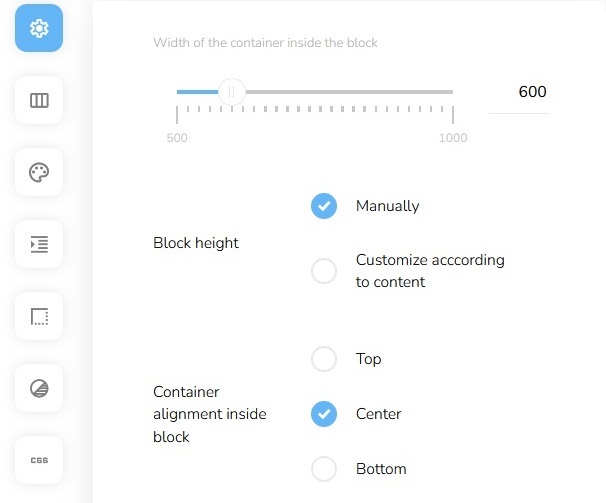
Task: Click the 1000 maximum label under slider
Action: coord(453,138)
